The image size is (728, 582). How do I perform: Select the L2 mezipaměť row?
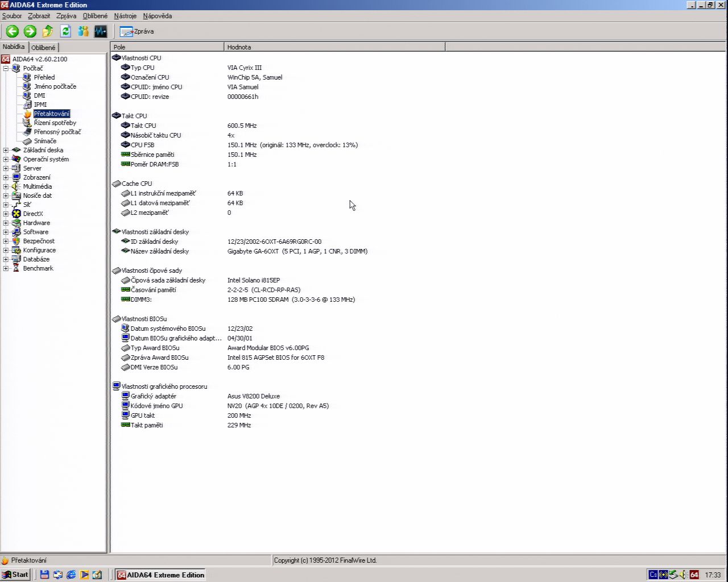click(x=278, y=213)
